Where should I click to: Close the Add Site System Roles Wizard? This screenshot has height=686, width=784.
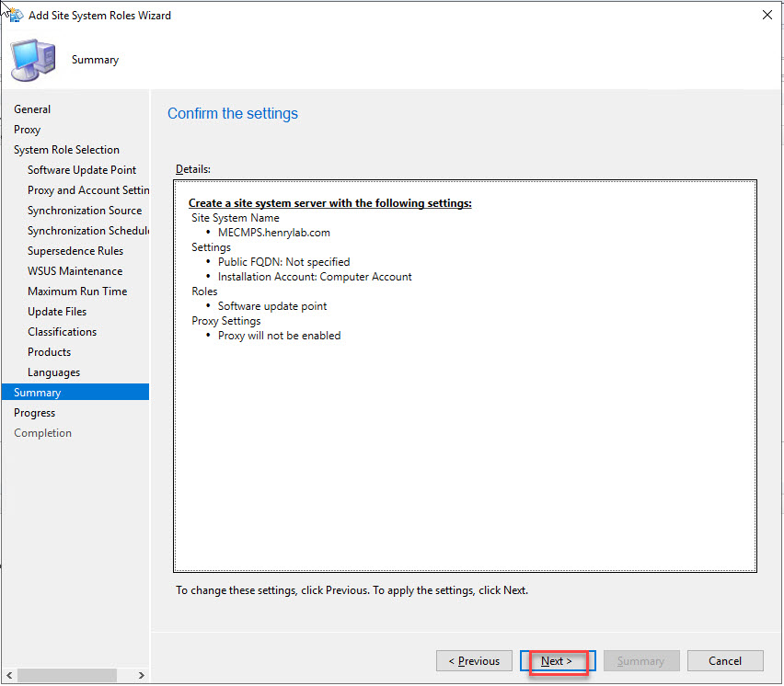767,16
